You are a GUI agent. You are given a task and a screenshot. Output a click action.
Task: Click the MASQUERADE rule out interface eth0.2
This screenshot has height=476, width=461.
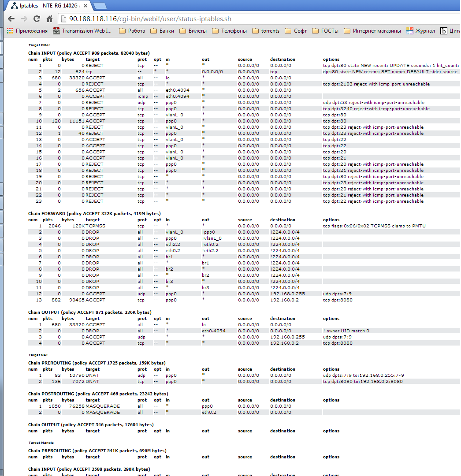click(x=209, y=413)
